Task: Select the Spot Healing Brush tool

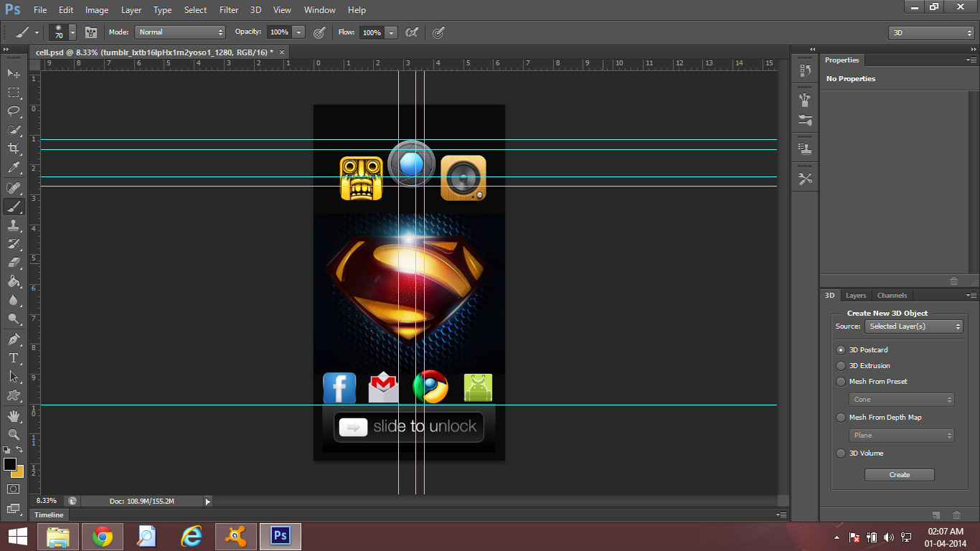Action: coord(14,188)
